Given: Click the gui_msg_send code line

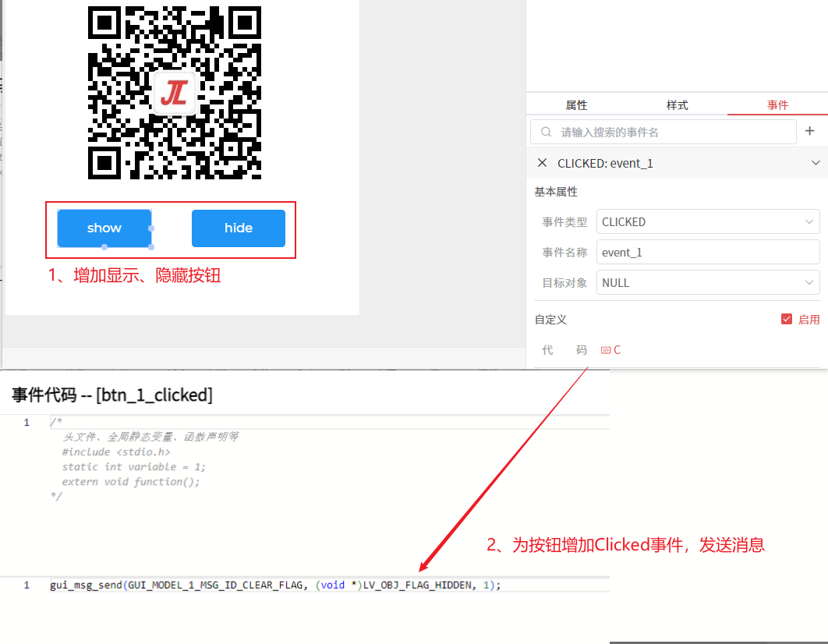Looking at the screenshot, I should point(275,585).
